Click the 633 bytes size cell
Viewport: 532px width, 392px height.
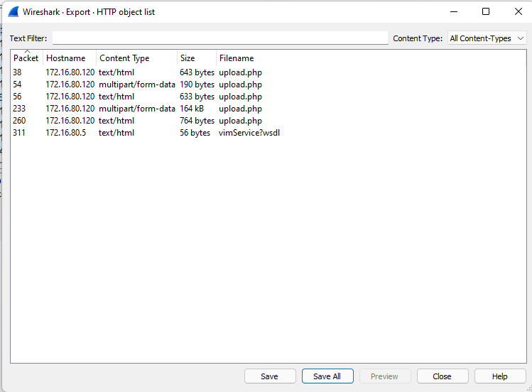[197, 97]
